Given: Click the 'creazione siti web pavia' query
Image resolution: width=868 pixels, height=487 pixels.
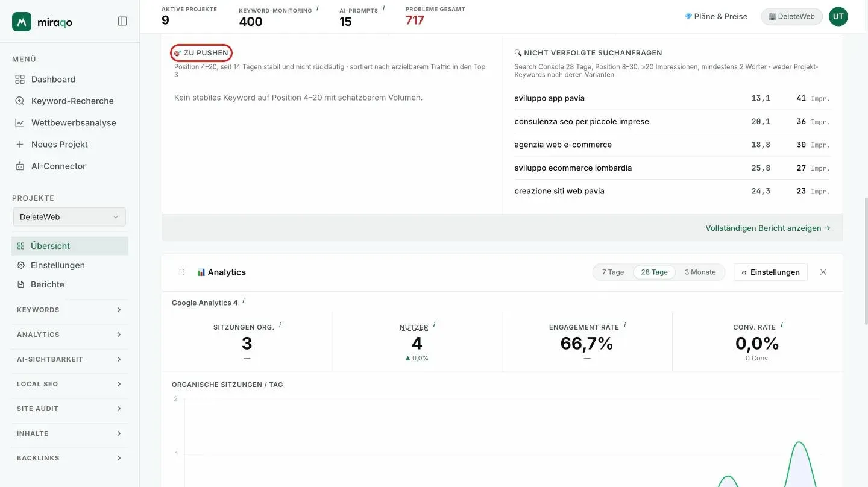Looking at the screenshot, I should (x=559, y=191).
